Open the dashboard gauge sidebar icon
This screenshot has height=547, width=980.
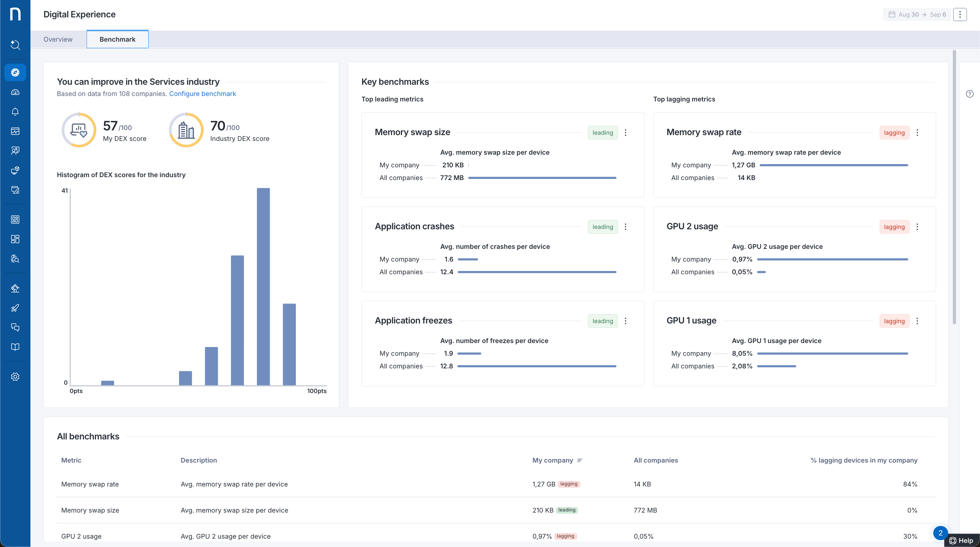[x=15, y=92]
